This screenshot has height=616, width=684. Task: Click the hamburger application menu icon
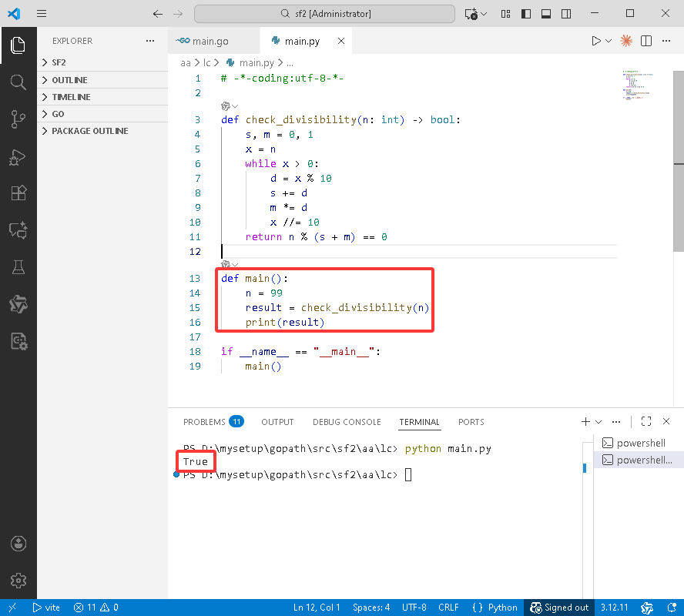click(42, 14)
